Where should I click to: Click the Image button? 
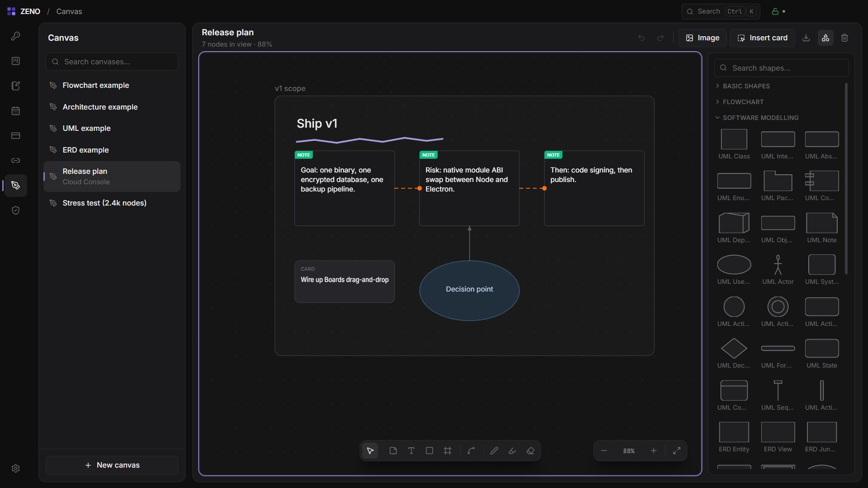(x=702, y=38)
